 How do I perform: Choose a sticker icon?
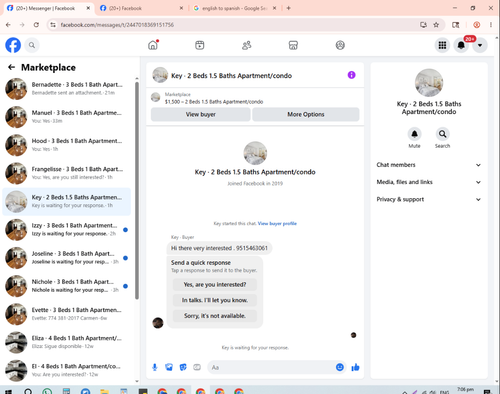183,367
